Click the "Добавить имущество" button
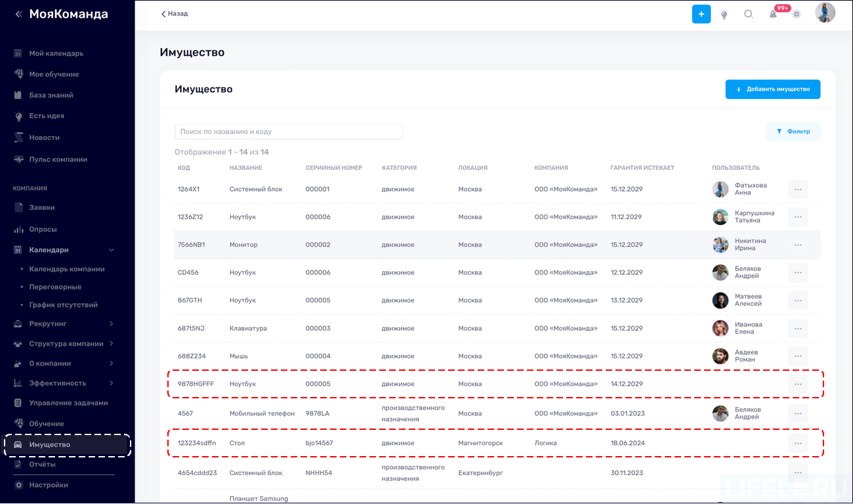Screen dimensions: 853x504 tap(773, 89)
